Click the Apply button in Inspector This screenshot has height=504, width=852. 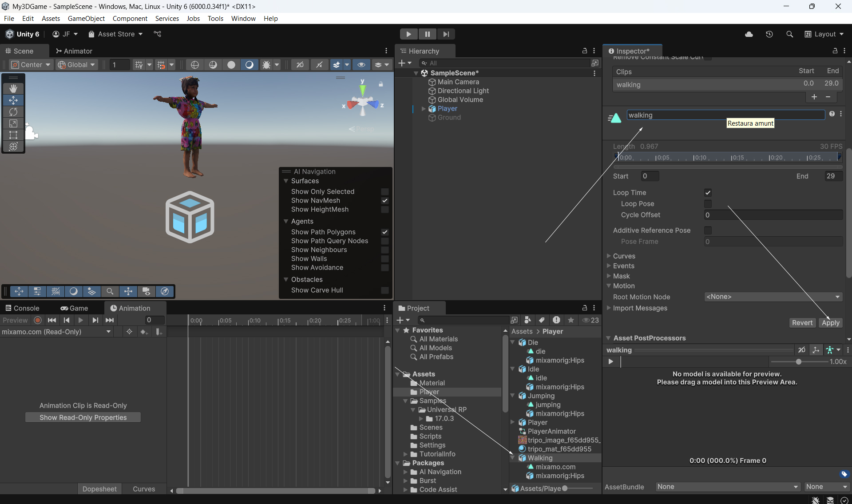click(830, 323)
